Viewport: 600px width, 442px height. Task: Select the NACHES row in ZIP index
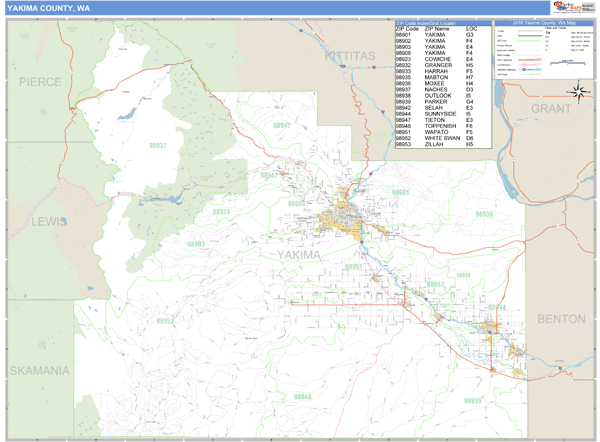pos(435,90)
